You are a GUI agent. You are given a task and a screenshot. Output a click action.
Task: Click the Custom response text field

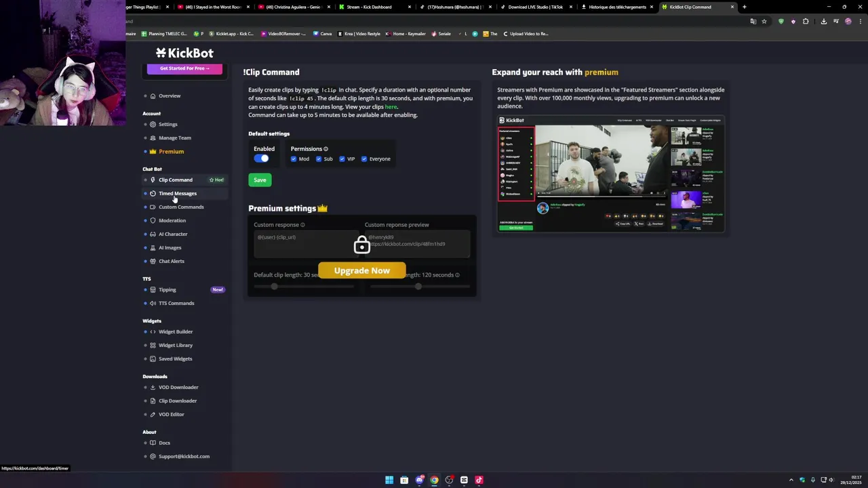pos(307,244)
